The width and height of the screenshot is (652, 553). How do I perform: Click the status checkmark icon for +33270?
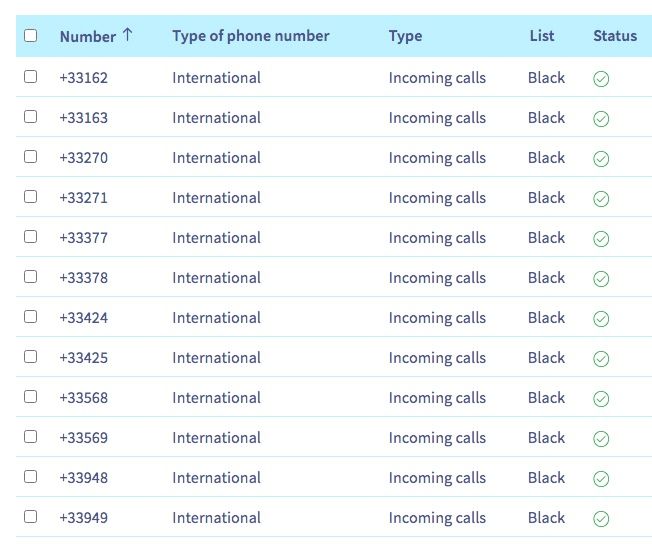[x=601, y=159]
